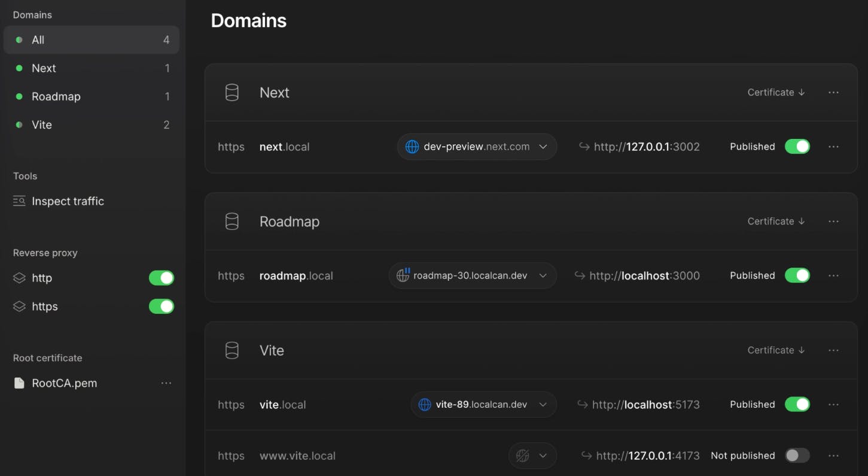The image size is (868, 476).
Task: Disable the https reverse proxy switch
Action: point(162,307)
